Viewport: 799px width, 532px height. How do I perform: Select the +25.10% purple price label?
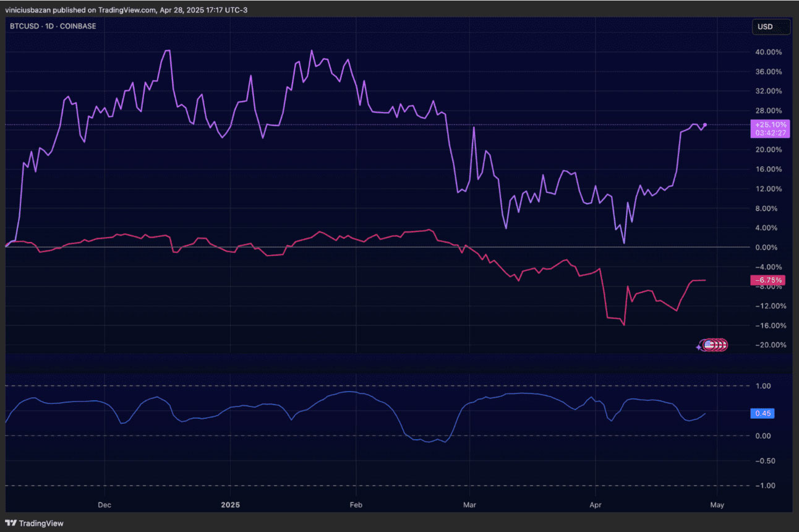click(769, 128)
